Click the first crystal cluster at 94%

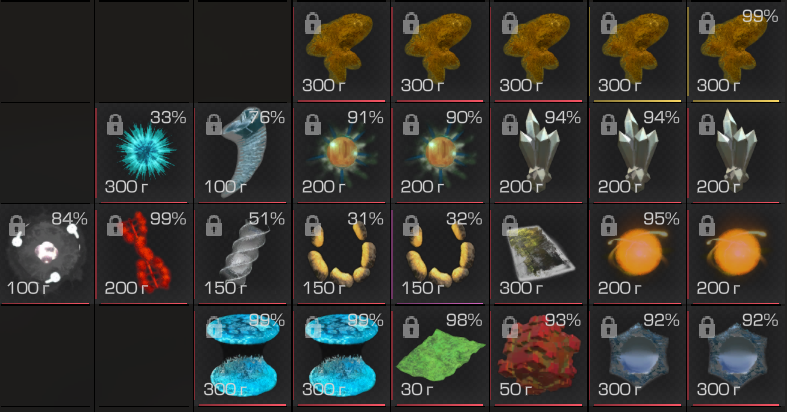click(x=539, y=153)
